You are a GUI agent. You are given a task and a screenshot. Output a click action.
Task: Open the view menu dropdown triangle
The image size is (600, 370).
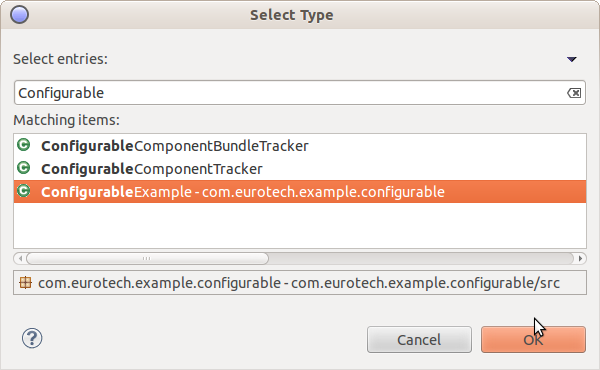572,59
